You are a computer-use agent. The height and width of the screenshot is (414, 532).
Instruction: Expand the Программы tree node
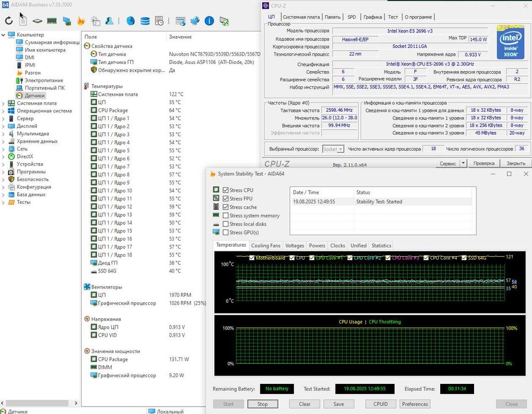coord(4,172)
